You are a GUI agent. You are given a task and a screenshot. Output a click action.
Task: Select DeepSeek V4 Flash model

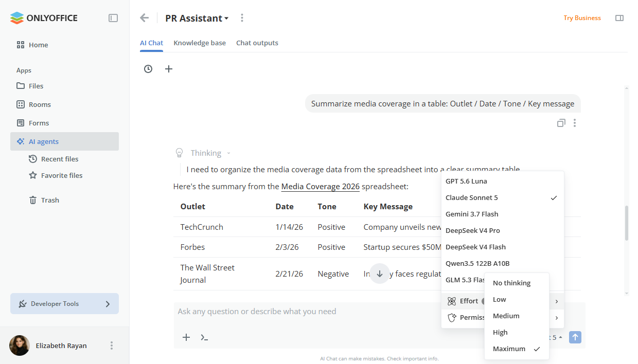pyautogui.click(x=503, y=247)
